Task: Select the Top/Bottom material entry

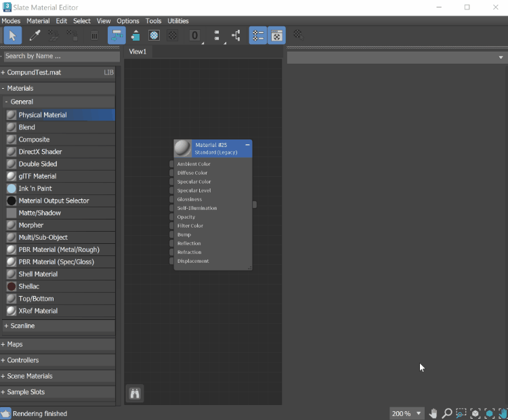Action: (60, 299)
